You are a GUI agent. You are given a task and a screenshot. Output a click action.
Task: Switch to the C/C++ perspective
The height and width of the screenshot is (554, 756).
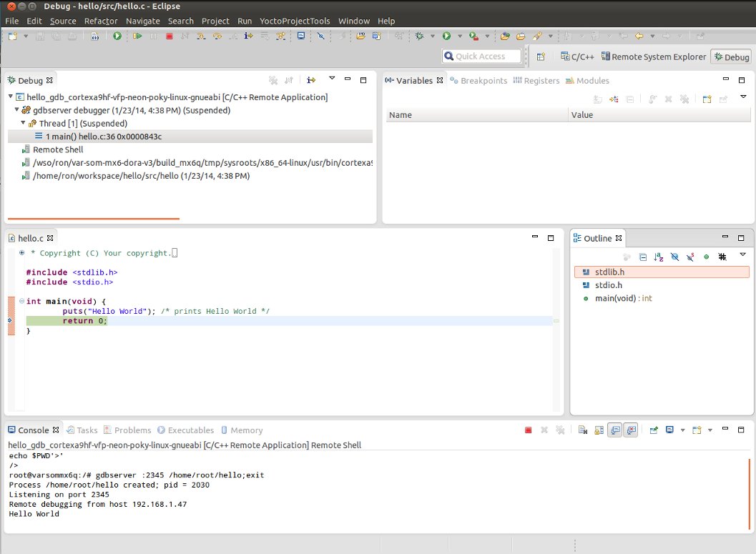[x=578, y=57]
